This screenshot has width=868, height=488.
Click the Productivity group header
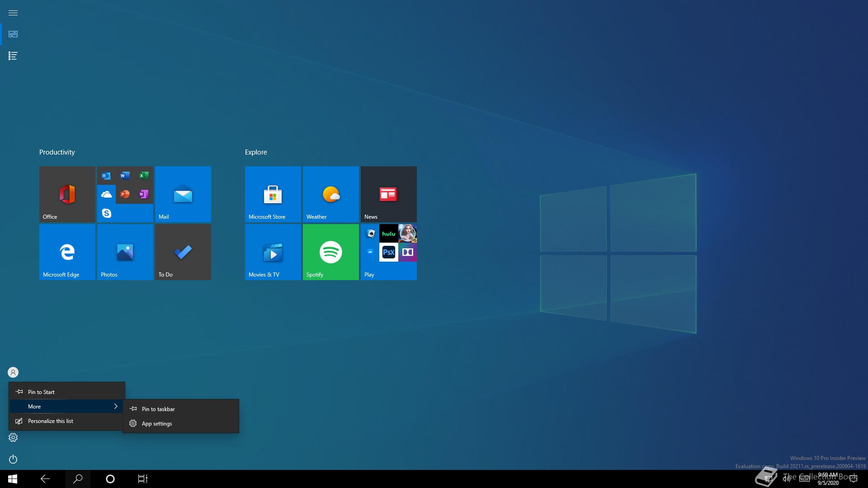click(57, 152)
